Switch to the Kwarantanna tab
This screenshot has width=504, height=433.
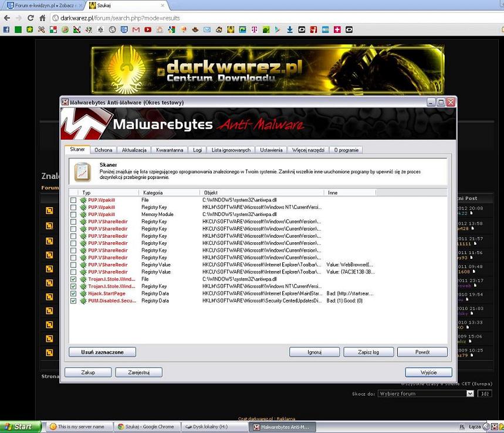pos(170,150)
